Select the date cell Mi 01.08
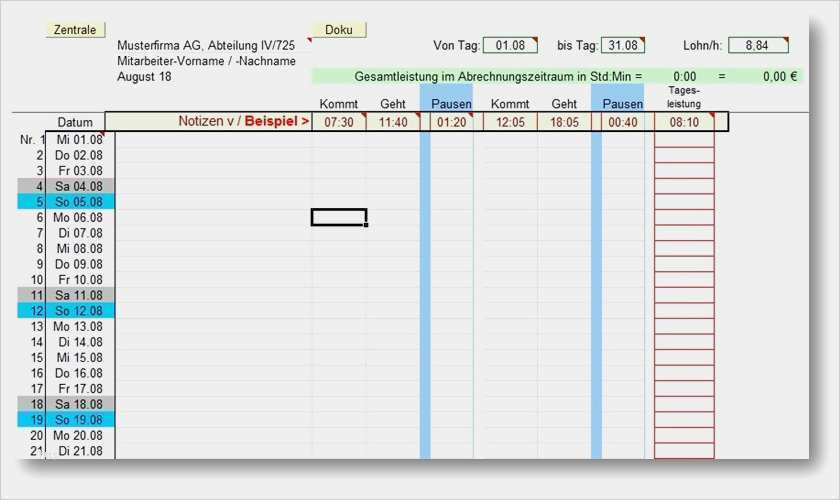Viewport: 840px width, 500px height. (x=80, y=140)
